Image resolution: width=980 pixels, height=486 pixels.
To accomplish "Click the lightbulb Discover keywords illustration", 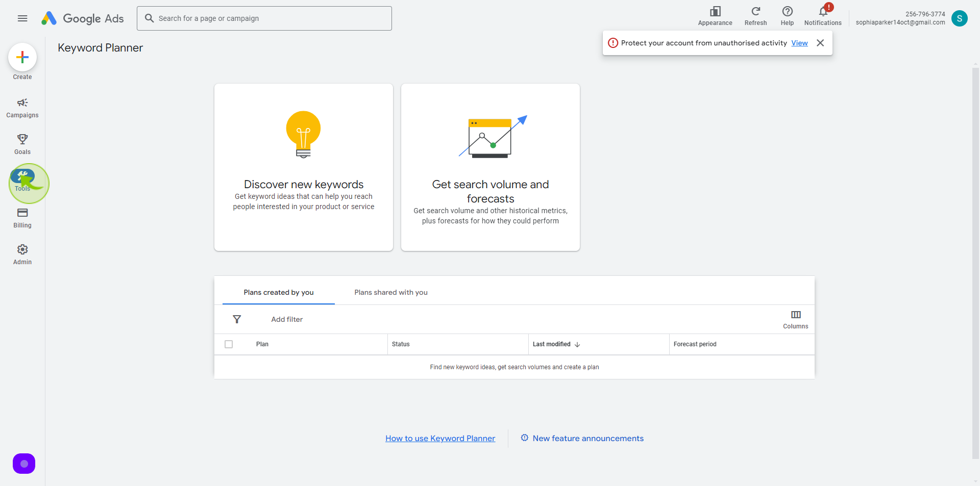I will [x=304, y=135].
